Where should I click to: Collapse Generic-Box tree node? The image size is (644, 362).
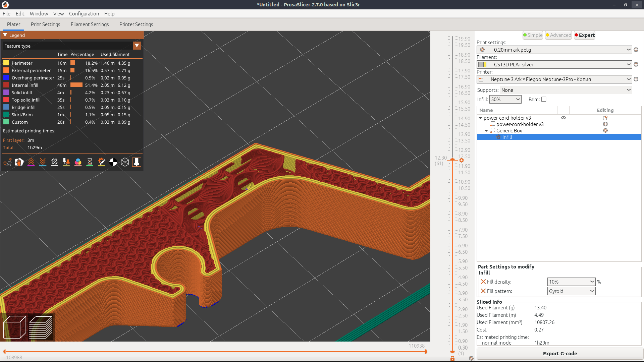click(486, 131)
